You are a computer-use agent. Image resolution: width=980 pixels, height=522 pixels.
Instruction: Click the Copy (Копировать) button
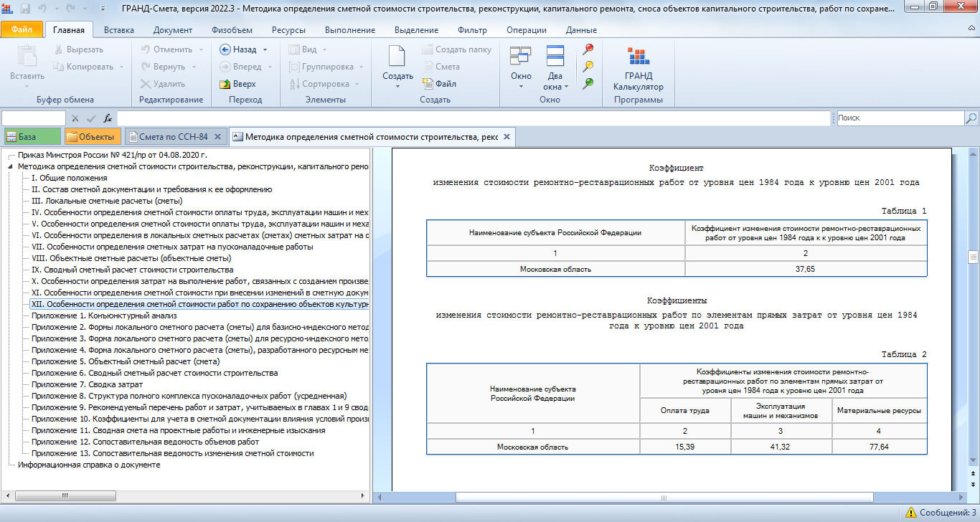pyautogui.click(x=83, y=67)
